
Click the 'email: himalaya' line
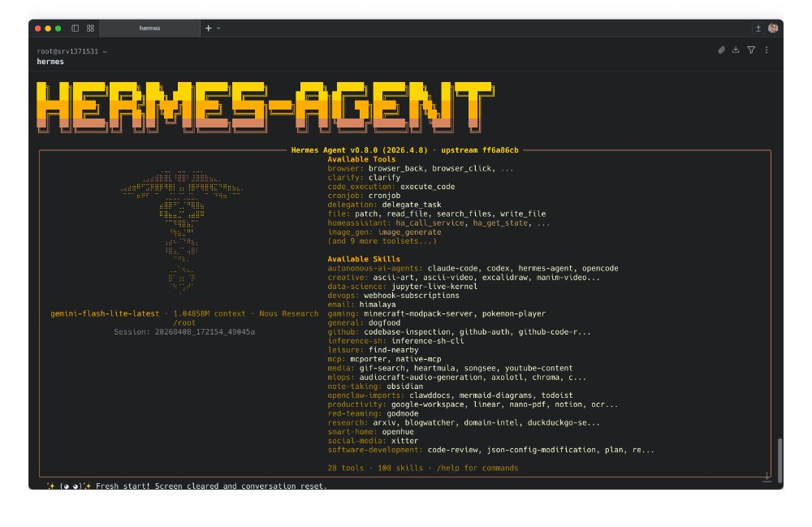361,305
